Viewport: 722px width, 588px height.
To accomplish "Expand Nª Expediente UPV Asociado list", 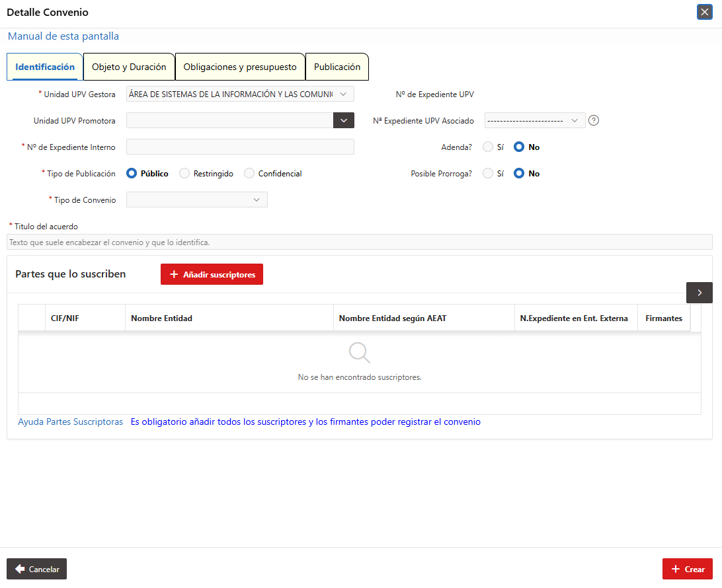I will (x=535, y=120).
